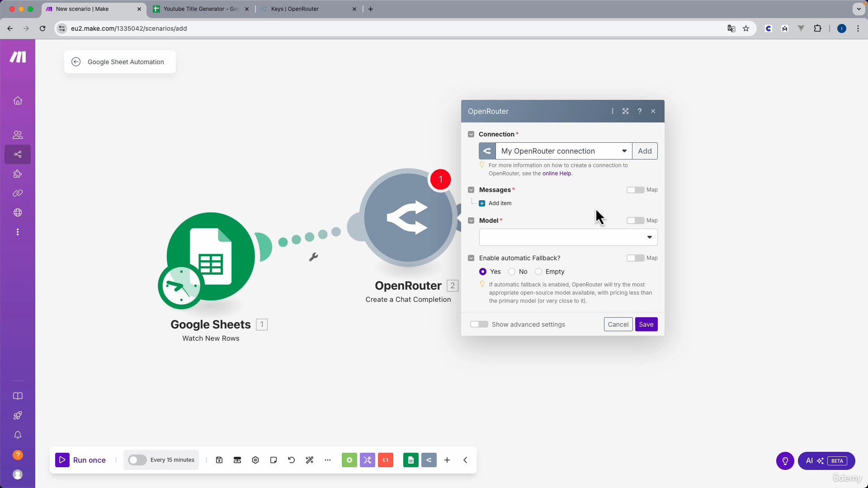Screen dimensions: 868x488
Task: Open scenario inputs and outputs icon
Action: coord(237,460)
